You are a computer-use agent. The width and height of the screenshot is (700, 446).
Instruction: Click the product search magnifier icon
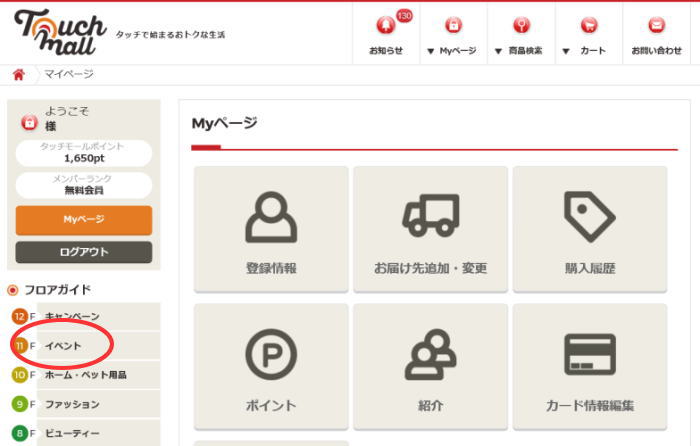[521, 25]
